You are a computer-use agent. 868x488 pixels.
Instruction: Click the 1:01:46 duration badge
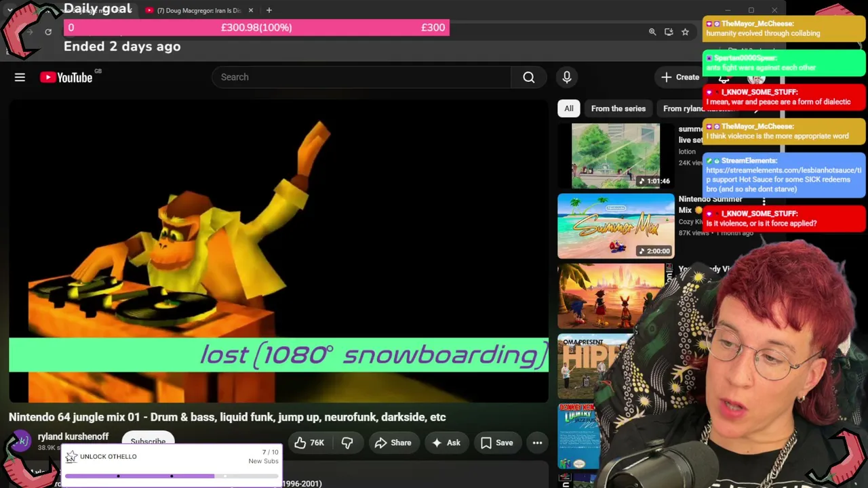(654, 181)
